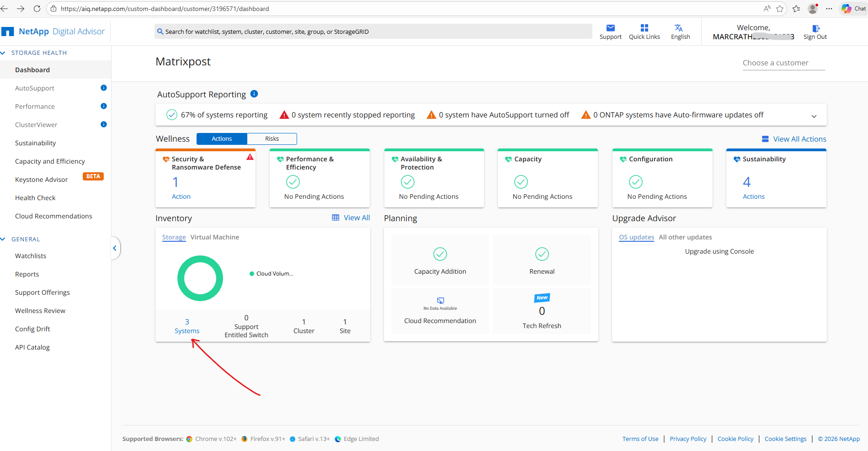Expand the AutoSupport Reporting details chevron
The image size is (868, 451).
[x=814, y=116]
